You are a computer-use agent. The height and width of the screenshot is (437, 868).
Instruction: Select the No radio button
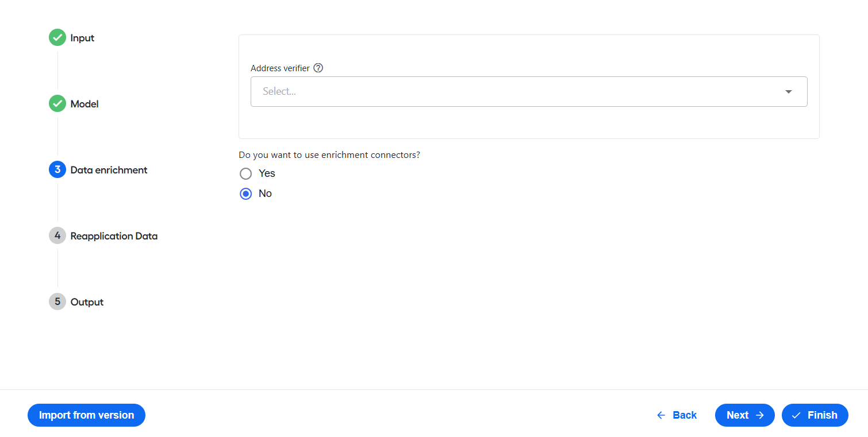246,194
